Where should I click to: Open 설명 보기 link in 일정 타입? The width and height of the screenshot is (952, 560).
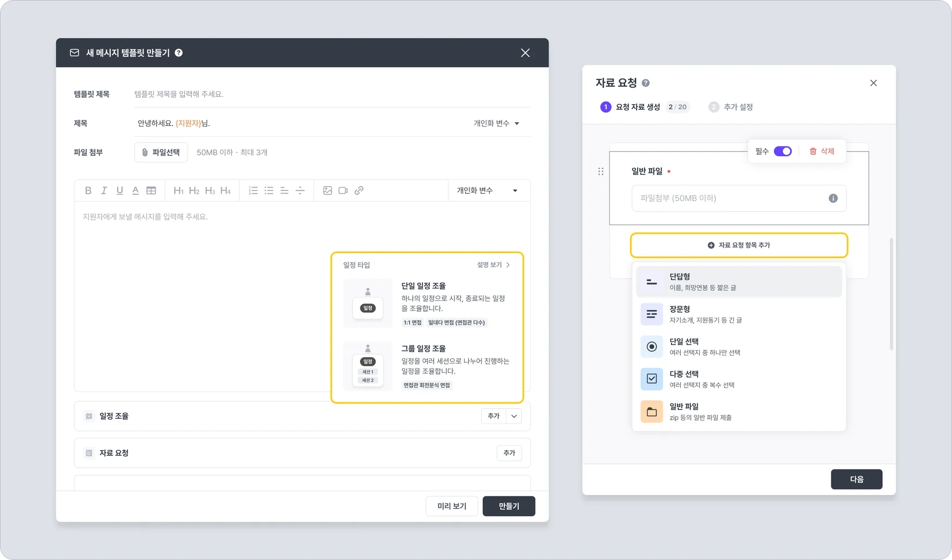493,265
